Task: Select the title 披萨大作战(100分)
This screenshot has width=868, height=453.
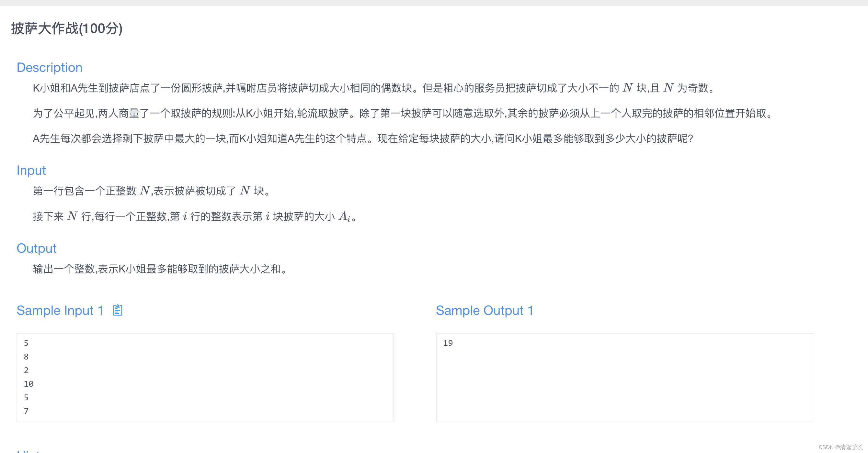Action: 67,28
